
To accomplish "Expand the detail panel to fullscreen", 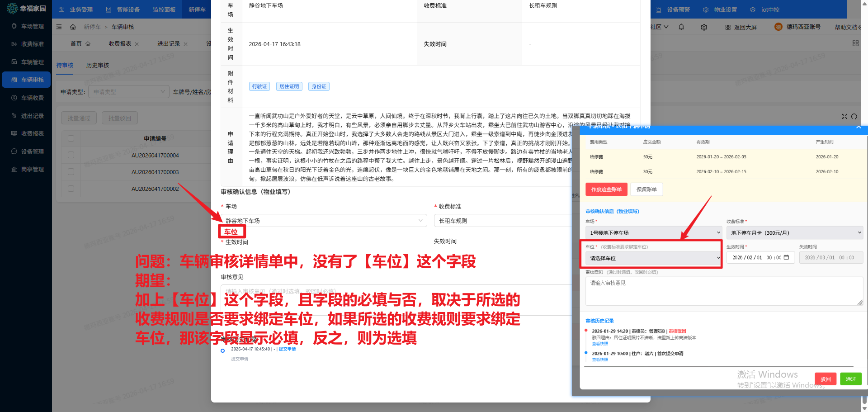I will coord(844,116).
